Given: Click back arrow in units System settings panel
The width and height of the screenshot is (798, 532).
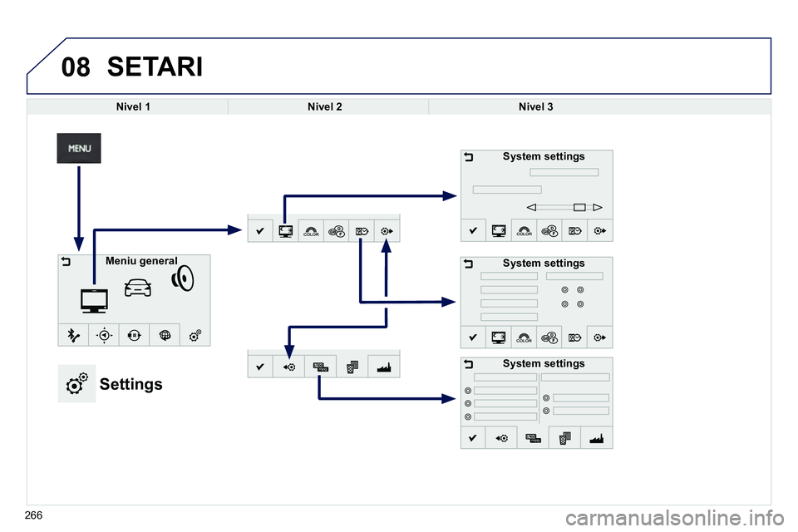Looking at the screenshot, I should [x=469, y=364].
